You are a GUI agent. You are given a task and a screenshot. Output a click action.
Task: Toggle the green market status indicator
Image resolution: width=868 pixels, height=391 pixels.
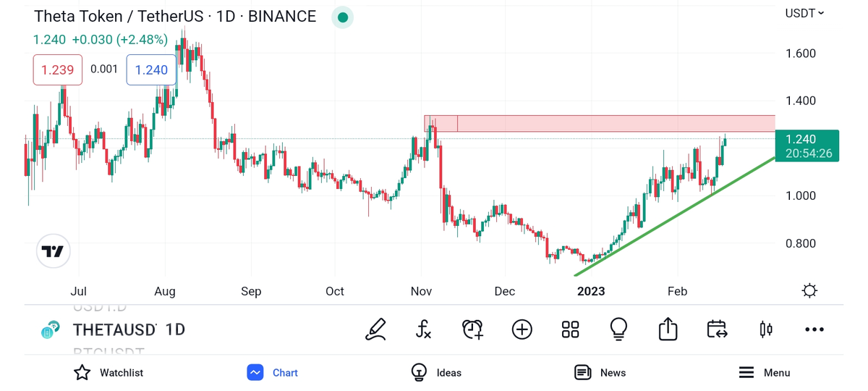(342, 17)
